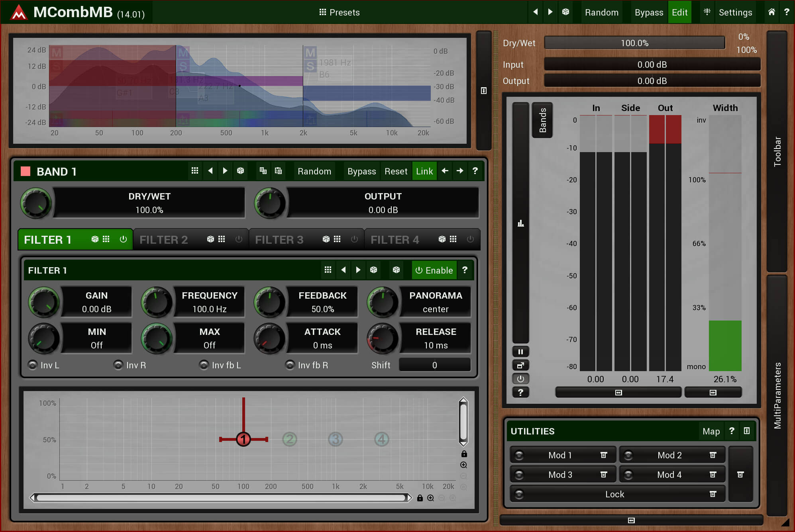Toggle Filter 2 tab power button

pos(239,239)
